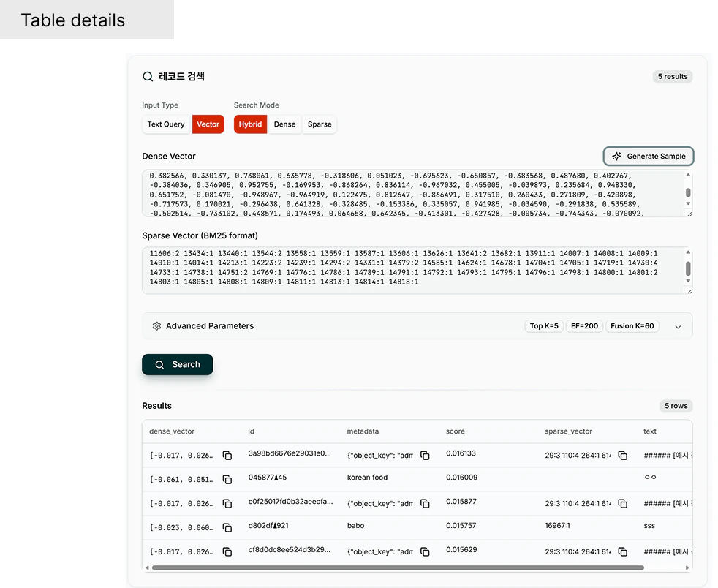Click the id cell 3a98bd6676e29031e0...
Image resolution: width=718 pixels, height=588 pixels.
point(290,453)
